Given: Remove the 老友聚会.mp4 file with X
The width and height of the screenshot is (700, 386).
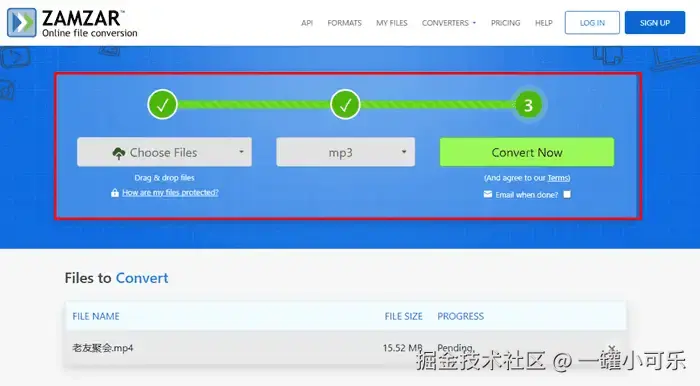Looking at the screenshot, I should tap(612, 348).
